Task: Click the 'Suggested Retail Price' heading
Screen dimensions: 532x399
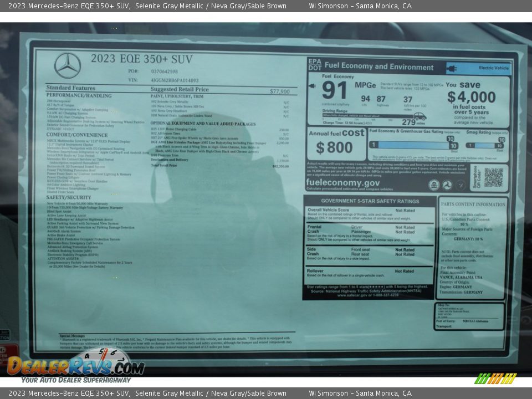Action: pyautogui.click(x=180, y=89)
